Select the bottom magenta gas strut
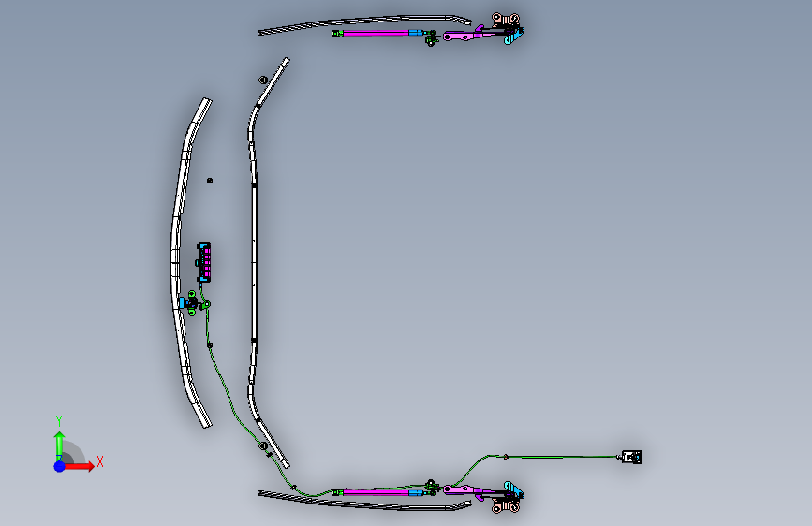The height and width of the screenshot is (526, 812). (x=377, y=492)
